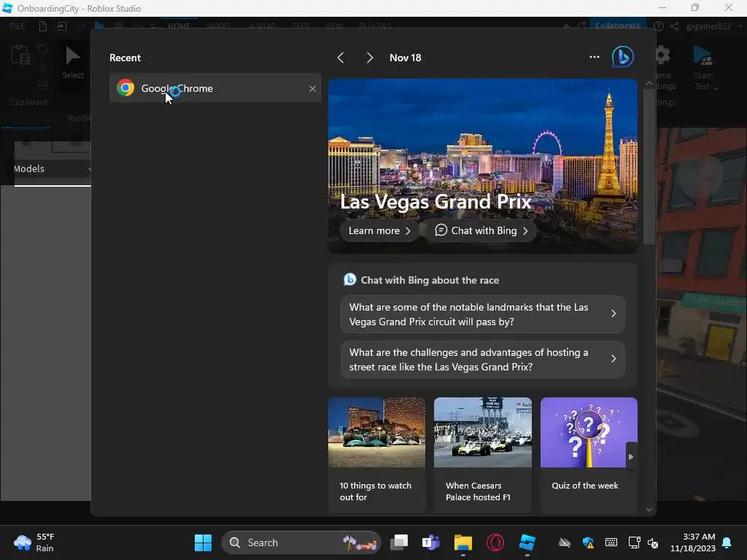
Task: Click the New file icon in Roblox Studio
Action: click(x=43, y=26)
